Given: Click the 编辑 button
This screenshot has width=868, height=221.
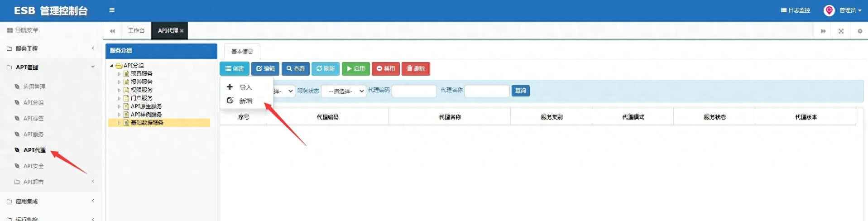Looking at the screenshot, I should (265, 69).
